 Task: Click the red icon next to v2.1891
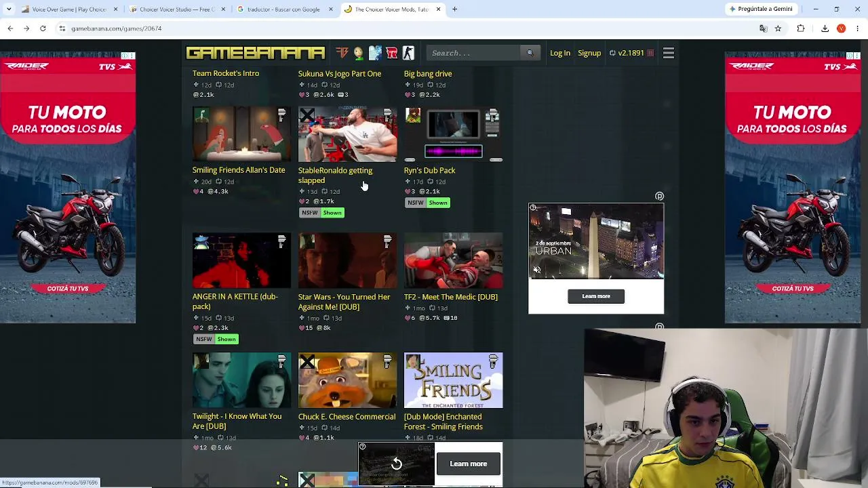(650, 53)
